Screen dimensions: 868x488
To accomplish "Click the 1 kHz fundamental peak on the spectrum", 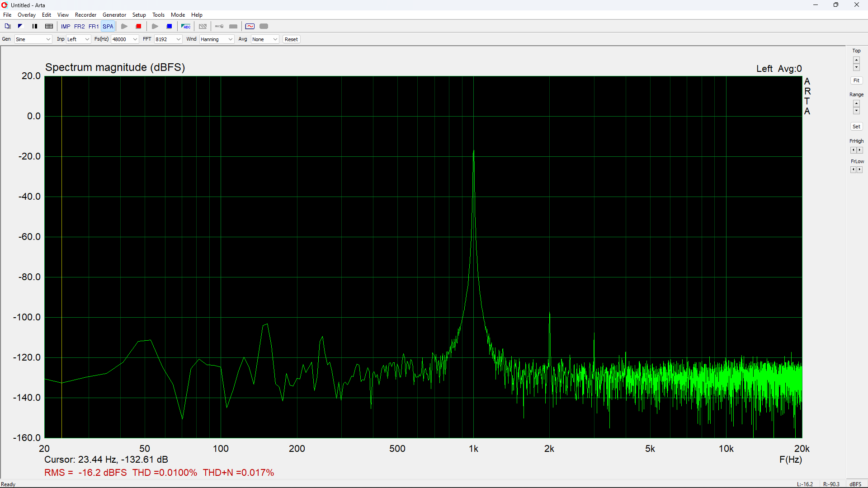I will [473, 152].
